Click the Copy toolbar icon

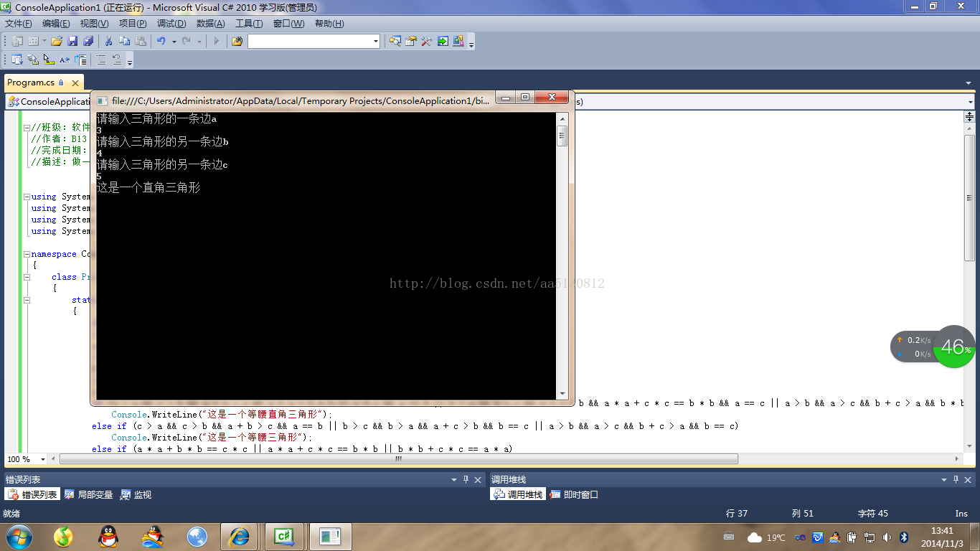click(125, 42)
